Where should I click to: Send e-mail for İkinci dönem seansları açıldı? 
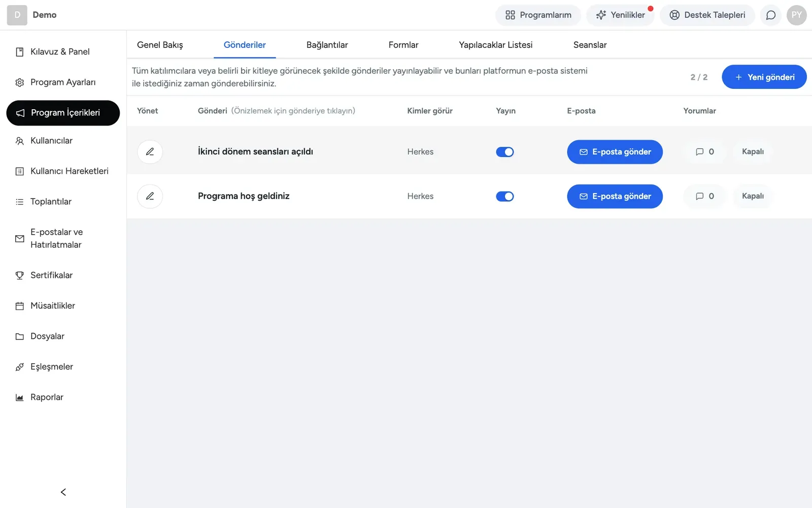point(615,152)
